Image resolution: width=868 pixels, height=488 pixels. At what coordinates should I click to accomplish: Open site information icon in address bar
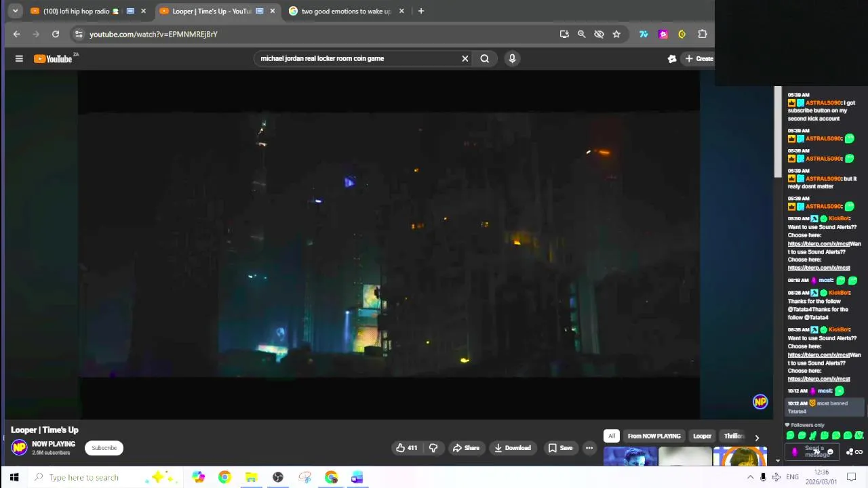[79, 34]
